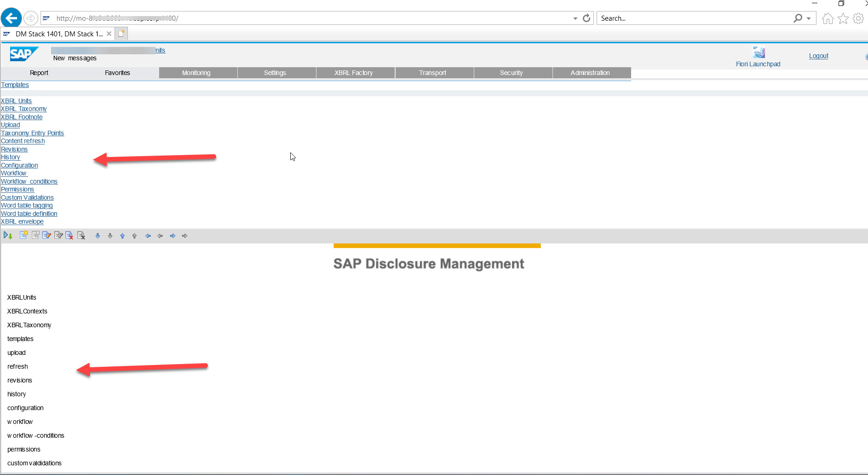Viewport: 868px width, 475px height.
Task: Click the browser forward arrow
Action: point(30,18)
